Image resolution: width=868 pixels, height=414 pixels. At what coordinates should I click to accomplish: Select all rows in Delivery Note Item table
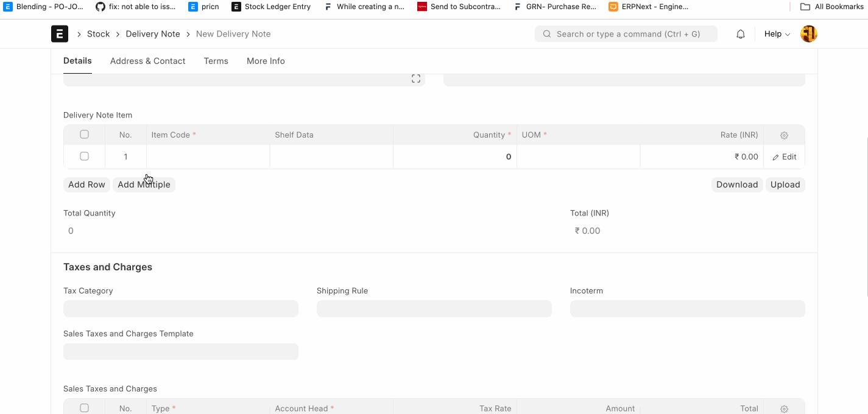coord(84,135)
